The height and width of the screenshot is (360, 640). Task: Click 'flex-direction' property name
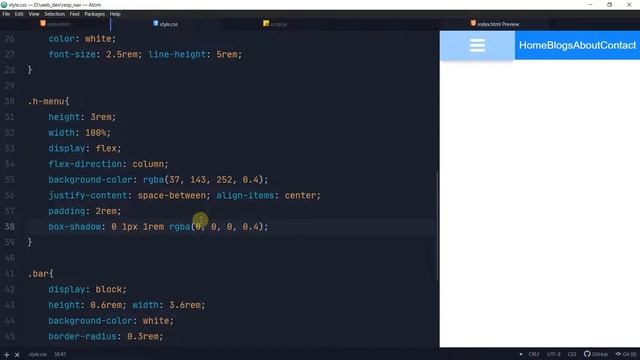point(85,164)
